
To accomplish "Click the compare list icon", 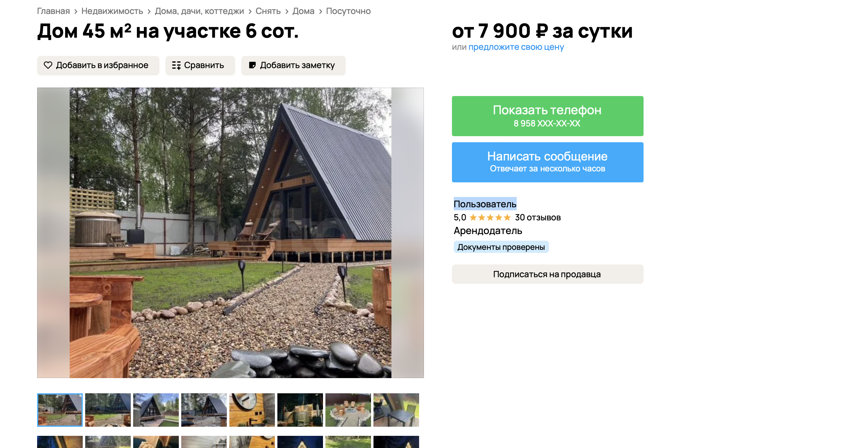I will 176,65.
